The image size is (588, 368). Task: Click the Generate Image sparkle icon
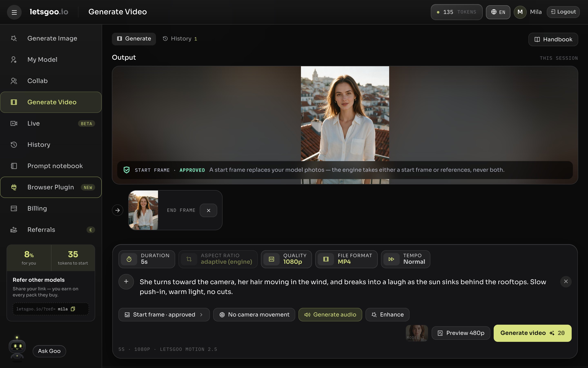tap(14, 38)
